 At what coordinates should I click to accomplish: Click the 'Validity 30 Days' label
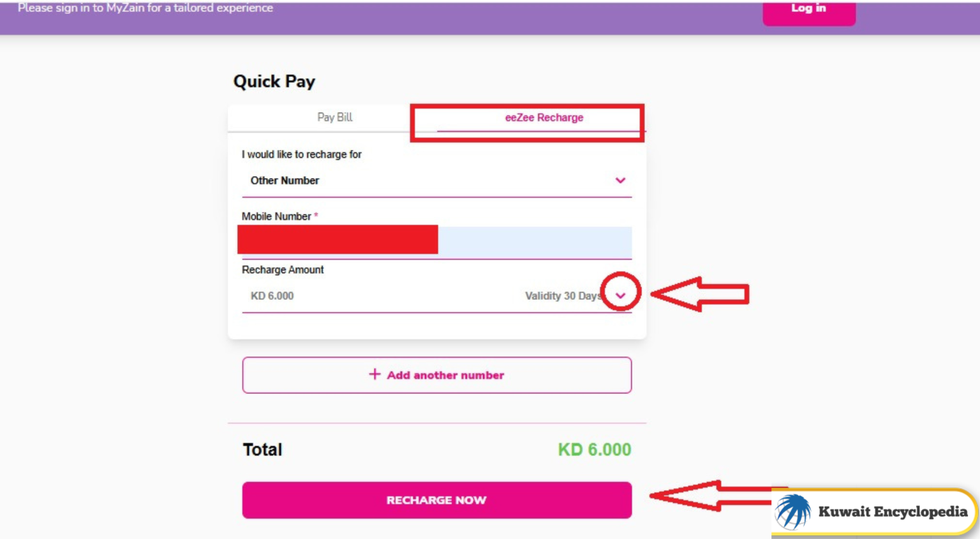(x=564, y=295)
